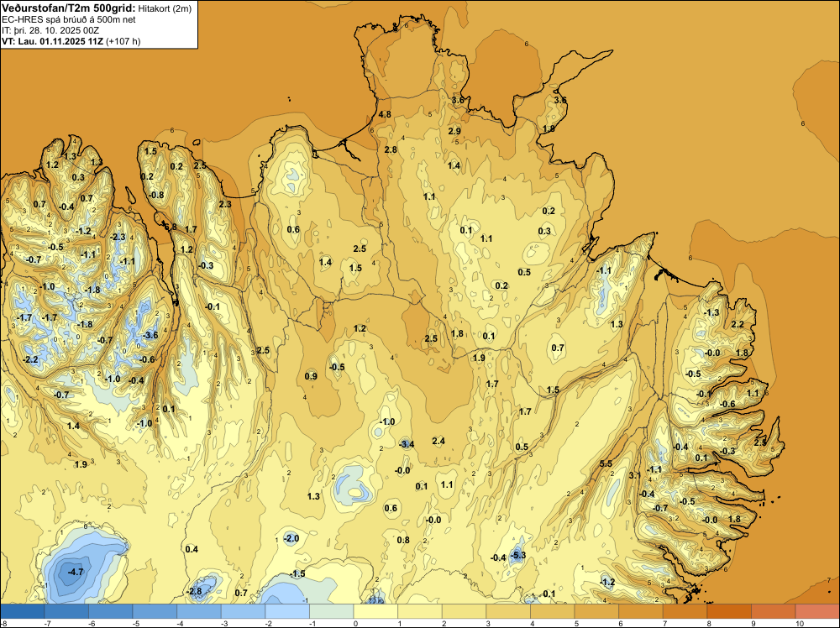Click the -2.3 temperature reading
Screen dimensions: 840x628
[x=118, y=237]
